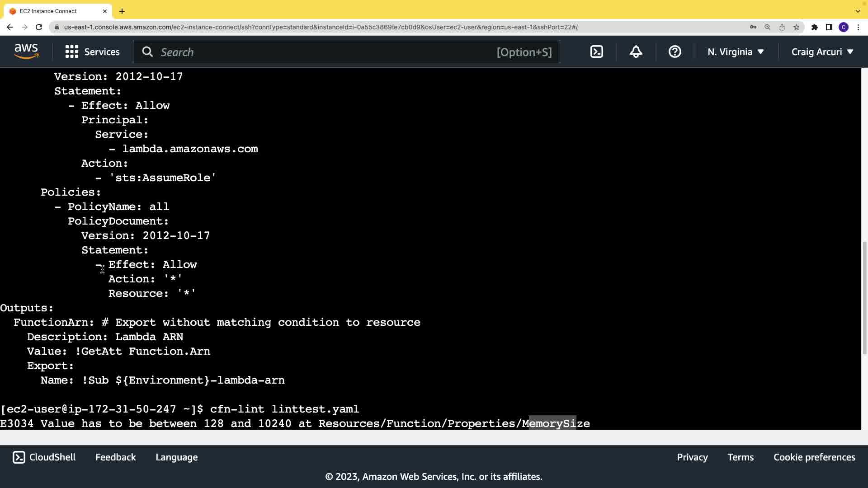Viewport: 868px width, 488px height.
Task: Toggle the browser side panel icon
Action: point(829,27)
